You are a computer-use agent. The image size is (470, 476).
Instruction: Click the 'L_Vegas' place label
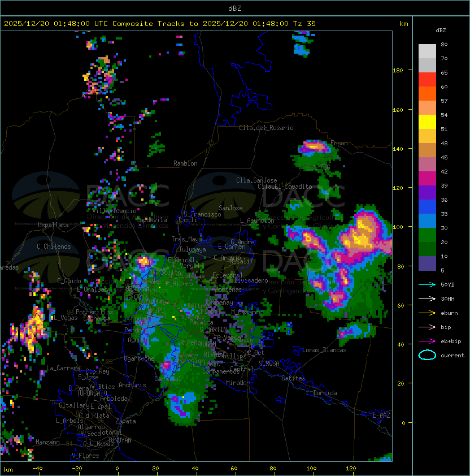point(66,318)
